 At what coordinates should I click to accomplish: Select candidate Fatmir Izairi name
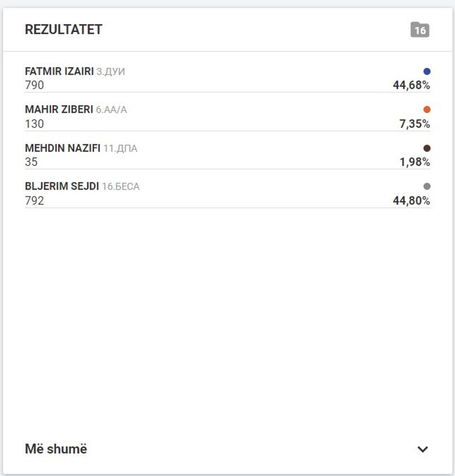click(x=59, y=71)
